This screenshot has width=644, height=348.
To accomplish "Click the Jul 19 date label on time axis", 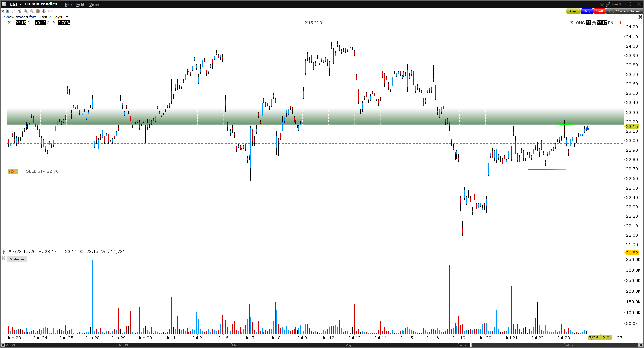I will click(459, 338).
